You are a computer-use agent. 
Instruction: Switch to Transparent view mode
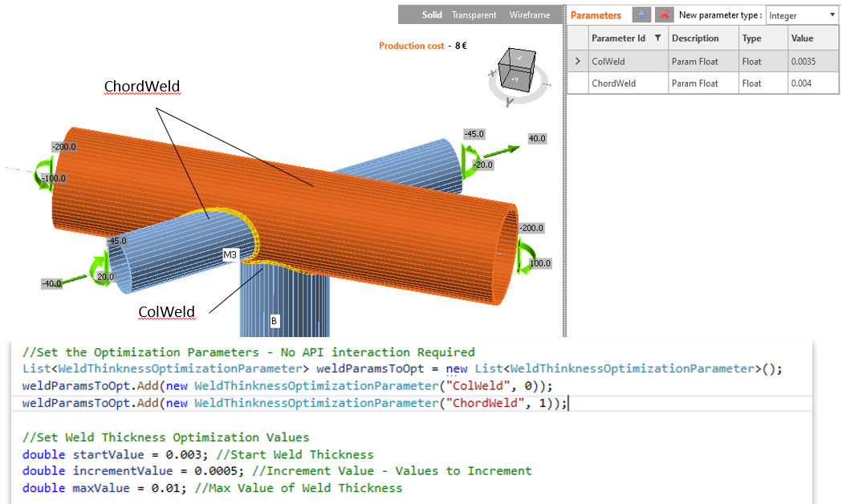click(x=474, y=15)
